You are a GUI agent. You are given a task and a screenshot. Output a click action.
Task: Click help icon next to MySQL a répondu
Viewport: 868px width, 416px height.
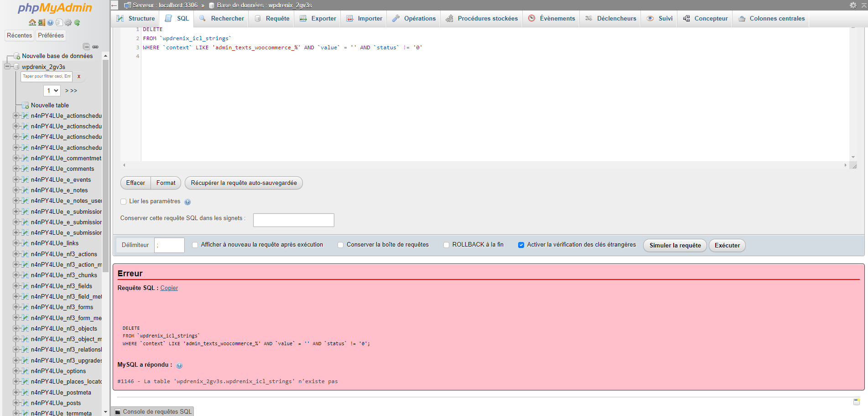click(x=179, y=365)
